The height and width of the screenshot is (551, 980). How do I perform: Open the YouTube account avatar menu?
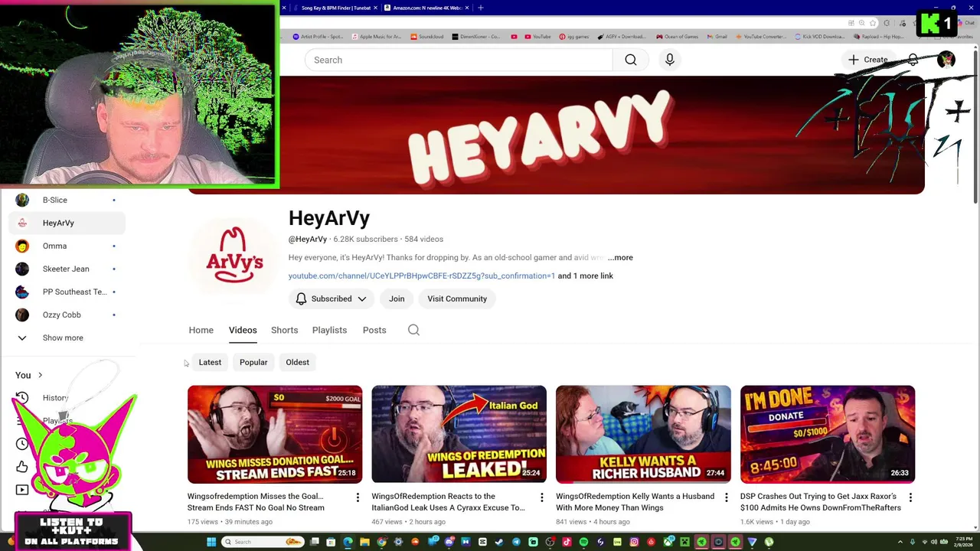(x=946, y=60)
